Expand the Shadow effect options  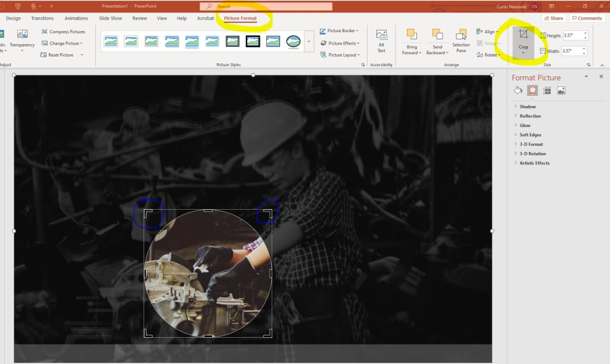point(528,106)
